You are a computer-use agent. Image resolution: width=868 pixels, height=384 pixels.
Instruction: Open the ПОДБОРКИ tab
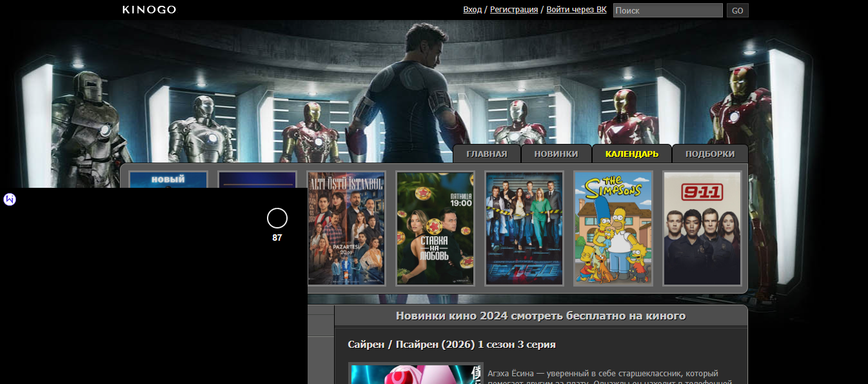click(710, 154)
